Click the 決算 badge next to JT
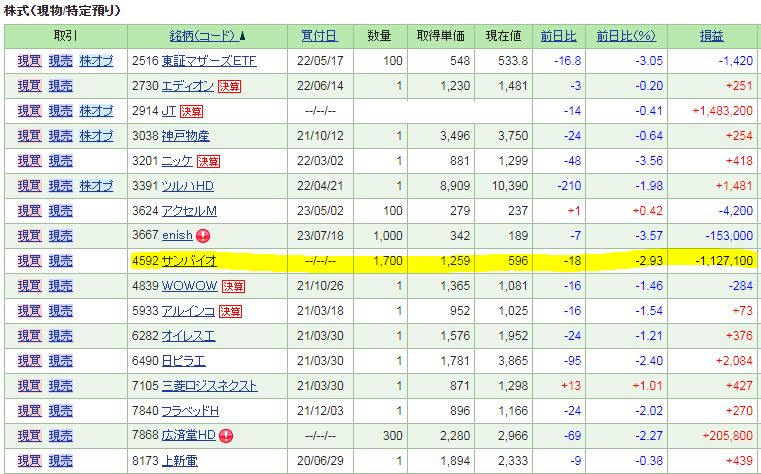The image size is (761, 474). pos(191,112)
